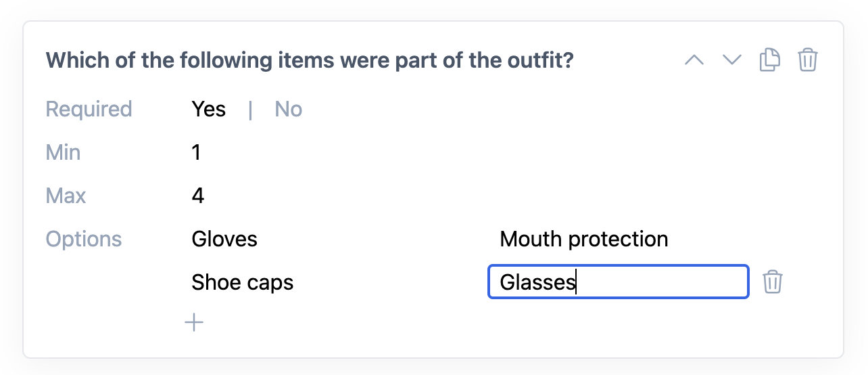The width and height of the screenshot is (868, 375).
Task: Set Required to Yes
Action: pyautogui.click(x=209, y=109)
